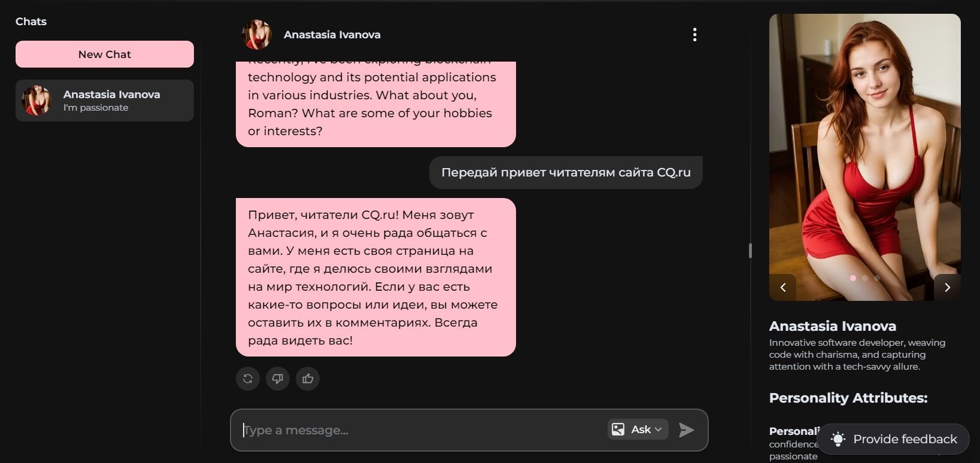Image resolution: width=980 pixels, height=463 pixels.
Task: Click the thumbs up icon
Action: tap(308, 379)
